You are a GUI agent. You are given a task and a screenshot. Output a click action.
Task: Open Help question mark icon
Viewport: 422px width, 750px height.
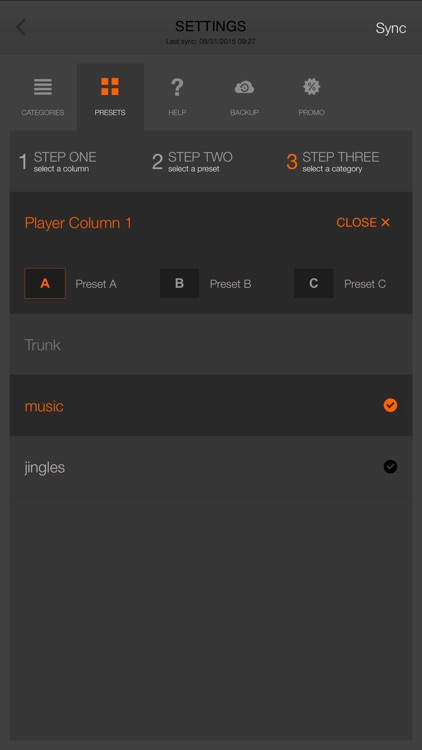177,87
